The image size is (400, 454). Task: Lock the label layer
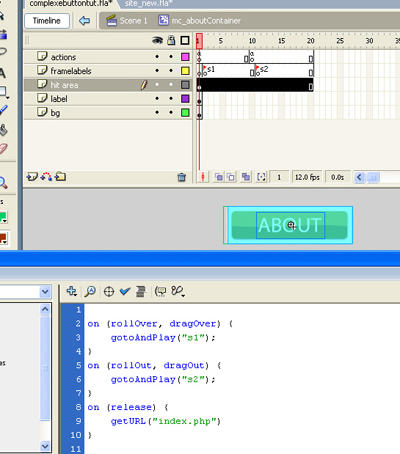click(171, 99)
